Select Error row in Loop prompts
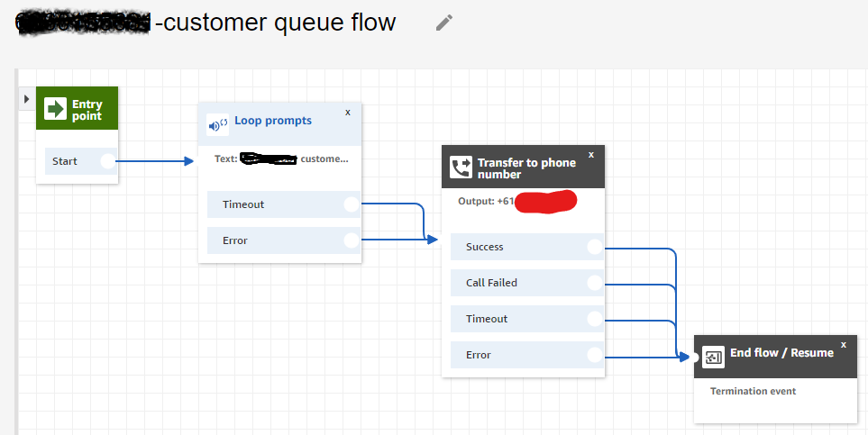The height and width of the screenshot is (435, 868). point(284,240)
